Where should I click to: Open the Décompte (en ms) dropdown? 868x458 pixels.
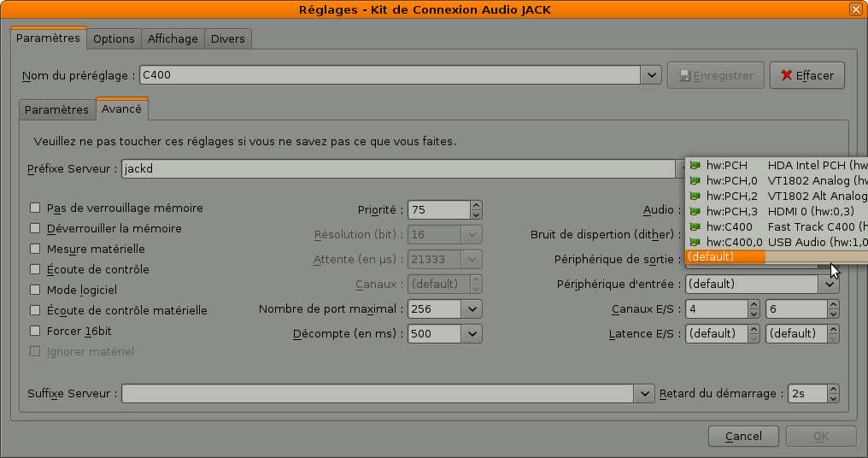click(472, 334)
